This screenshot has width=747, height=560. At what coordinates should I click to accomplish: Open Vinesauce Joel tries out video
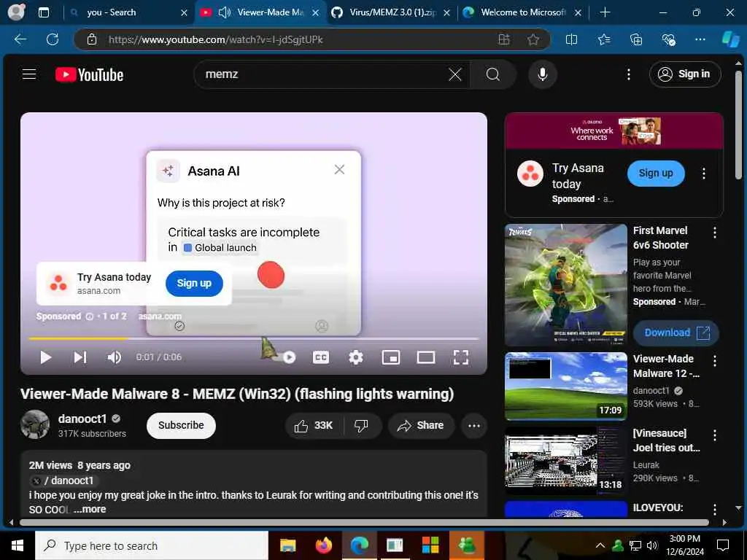(x=566, y=461)
